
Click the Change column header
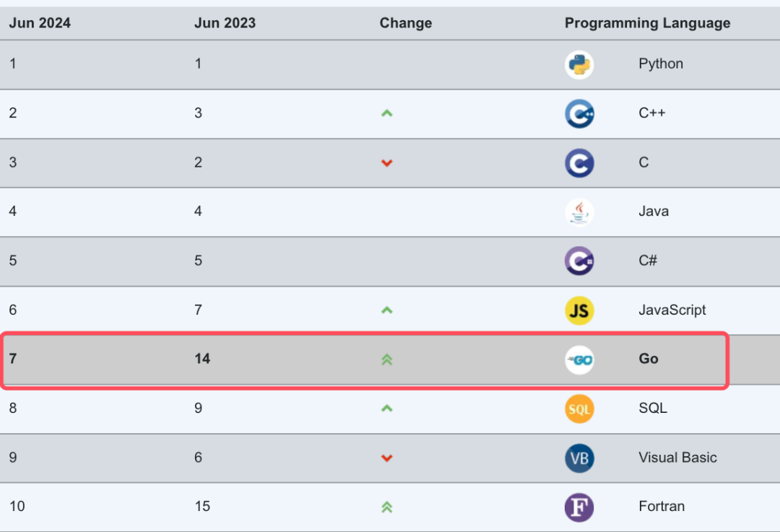405,23
